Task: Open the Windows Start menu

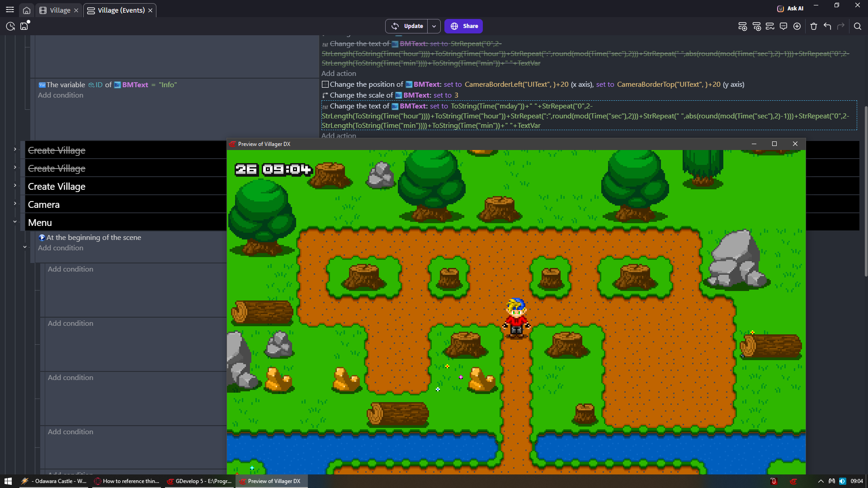Action: (x=8, y=481)
